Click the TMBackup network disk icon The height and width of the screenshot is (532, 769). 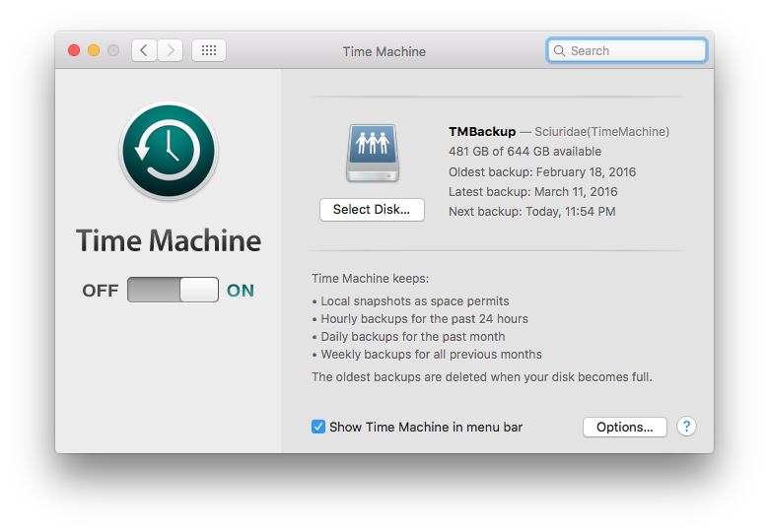pos(373,153)
